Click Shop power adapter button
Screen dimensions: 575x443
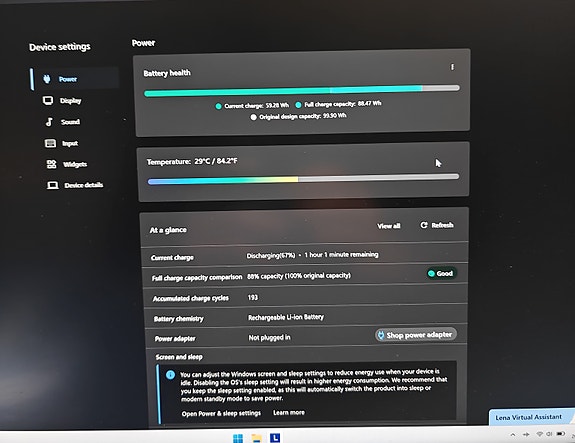[415, 335]
